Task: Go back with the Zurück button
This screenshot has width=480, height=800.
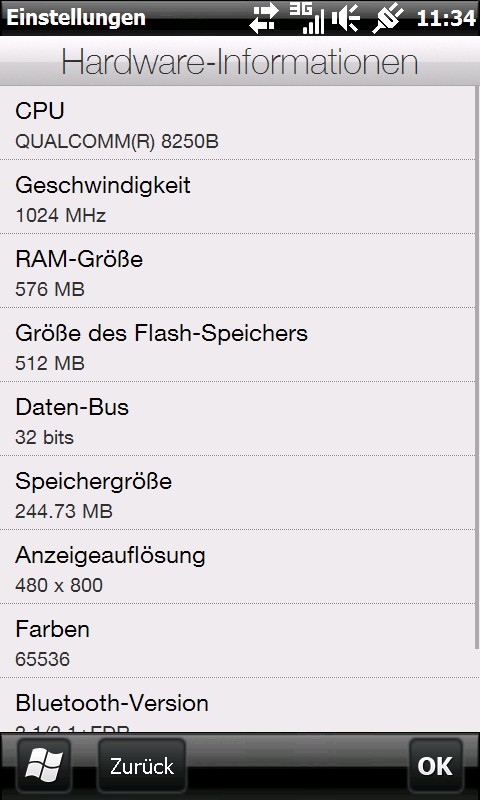Action: pyautogui.click(x=142, y=766)
